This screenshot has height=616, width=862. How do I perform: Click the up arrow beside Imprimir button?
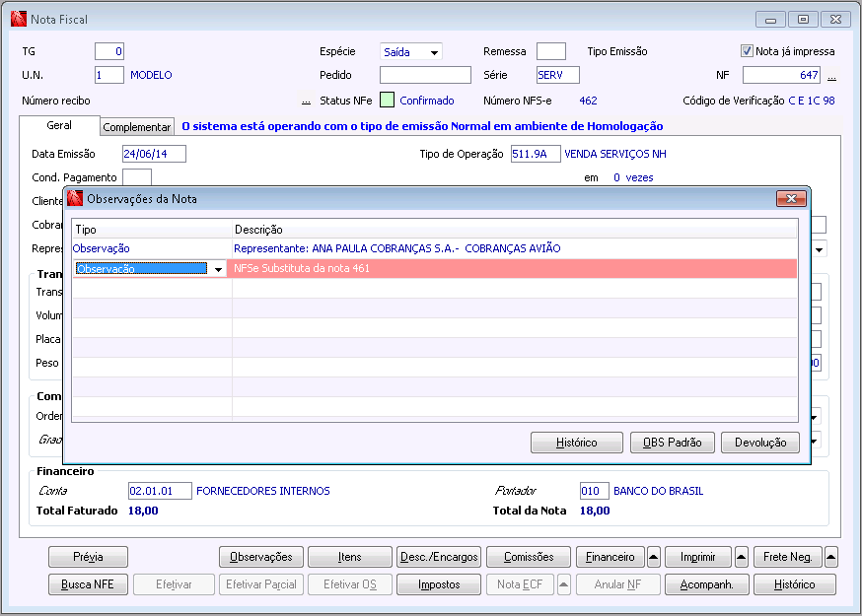click(x=742, y=557)
